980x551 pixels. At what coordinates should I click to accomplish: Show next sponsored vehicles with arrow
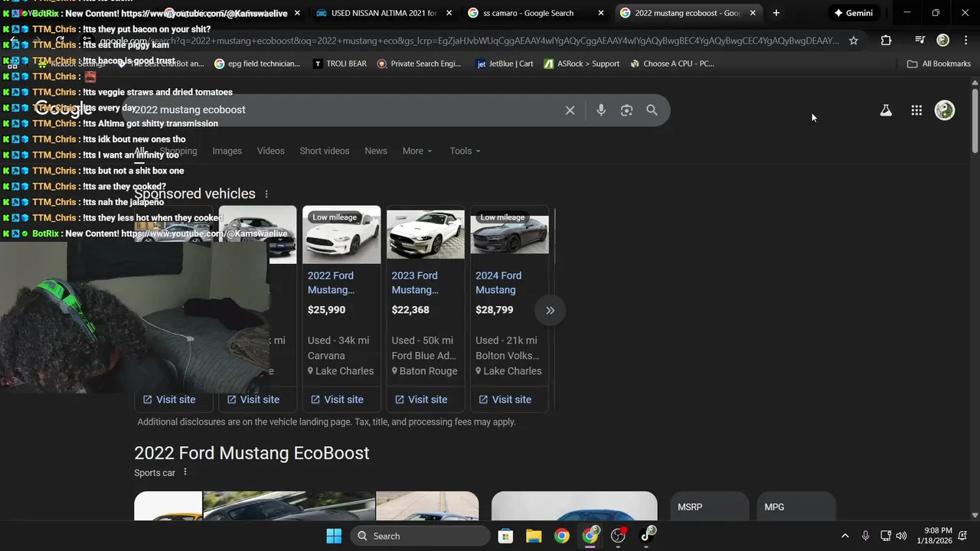pyautogui.click(x=550, y=311)
